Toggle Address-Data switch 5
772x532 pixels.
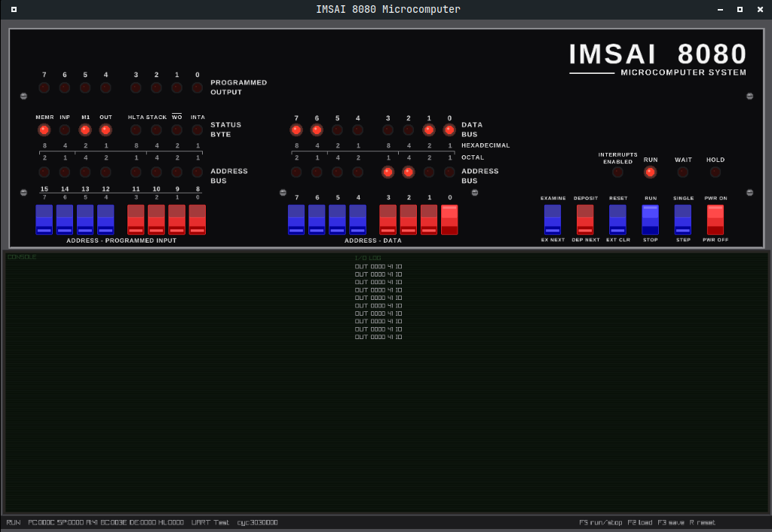(337, 220)
